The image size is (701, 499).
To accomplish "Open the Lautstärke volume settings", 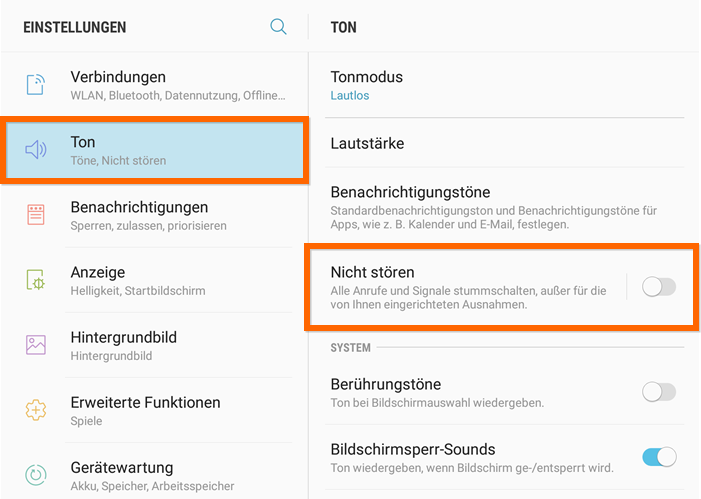I will (x=504, y=143).
